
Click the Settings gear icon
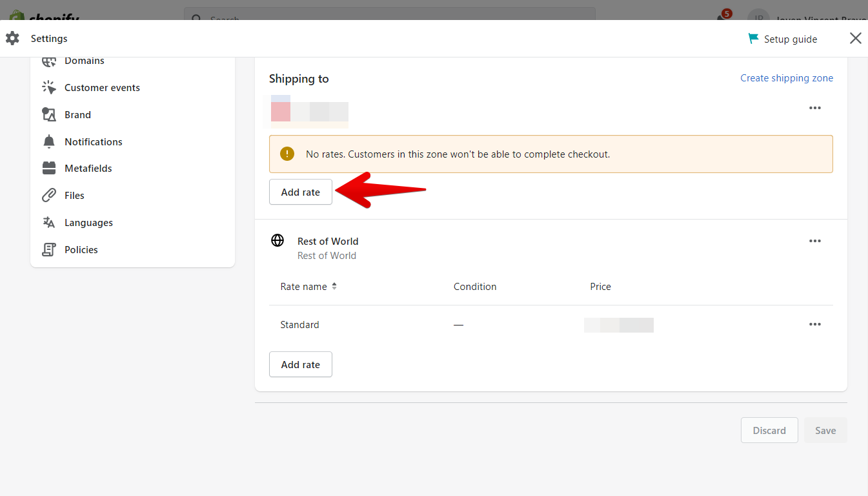pos(12,38)
